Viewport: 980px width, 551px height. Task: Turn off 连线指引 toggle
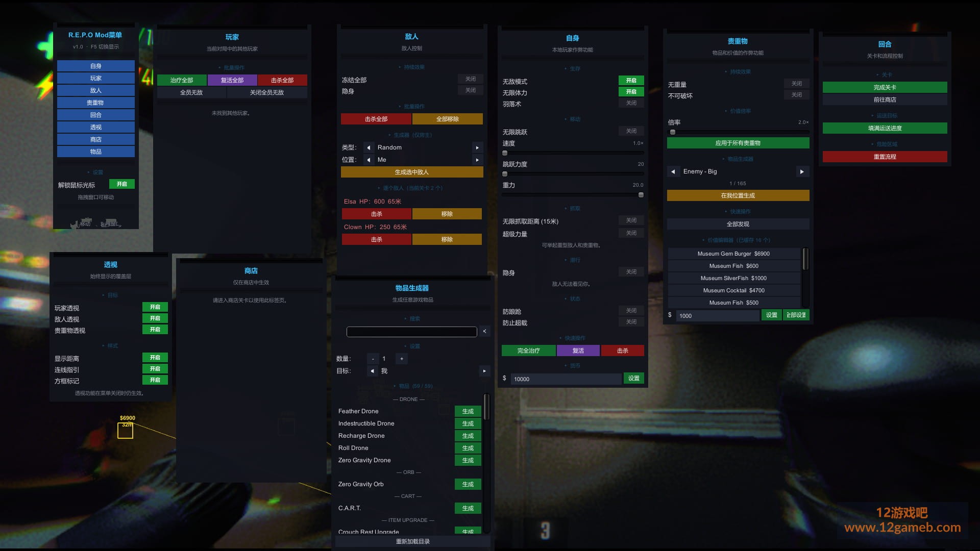click(155, 369)
